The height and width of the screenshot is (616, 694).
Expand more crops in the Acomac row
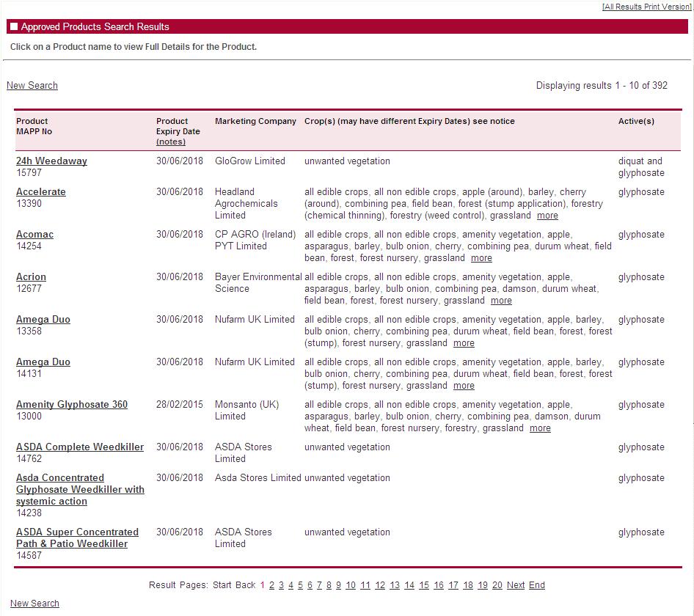tap(481, 258)
